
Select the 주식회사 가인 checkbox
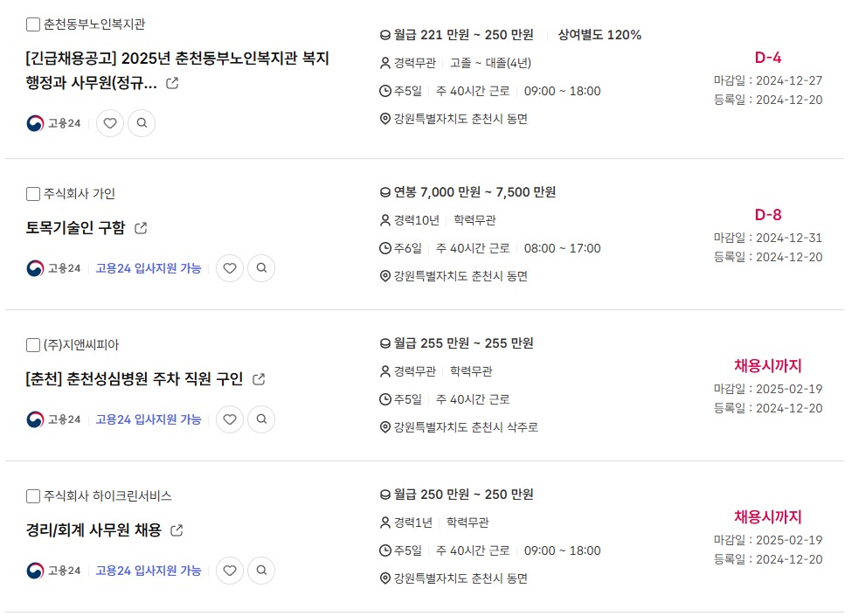pyautogui.click(x=33, y=194)
